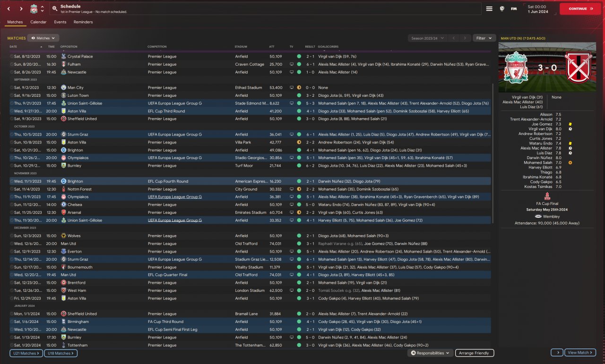
Task: Go back with the left arrow
Action: pyautogui.click(x=9, y=8)
